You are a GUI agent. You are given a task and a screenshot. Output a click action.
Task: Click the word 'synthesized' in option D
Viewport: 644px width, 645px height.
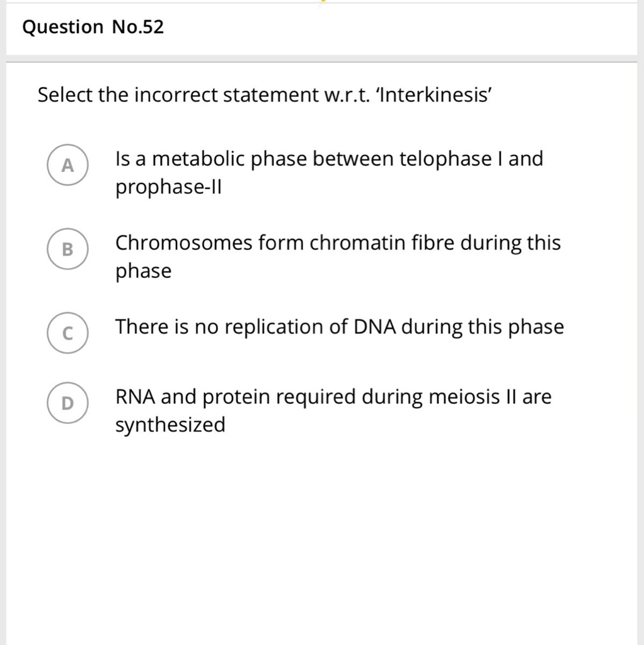pos(170,425)
